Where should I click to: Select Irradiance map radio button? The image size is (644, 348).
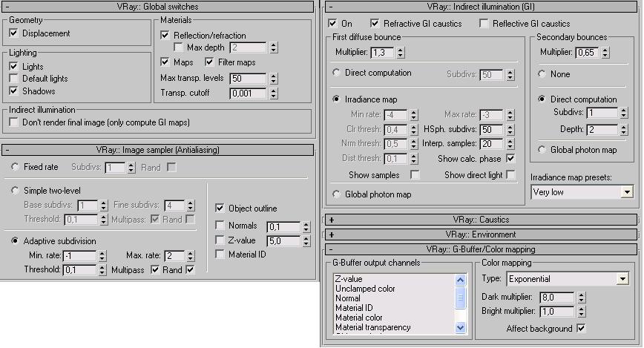point(336,99)
